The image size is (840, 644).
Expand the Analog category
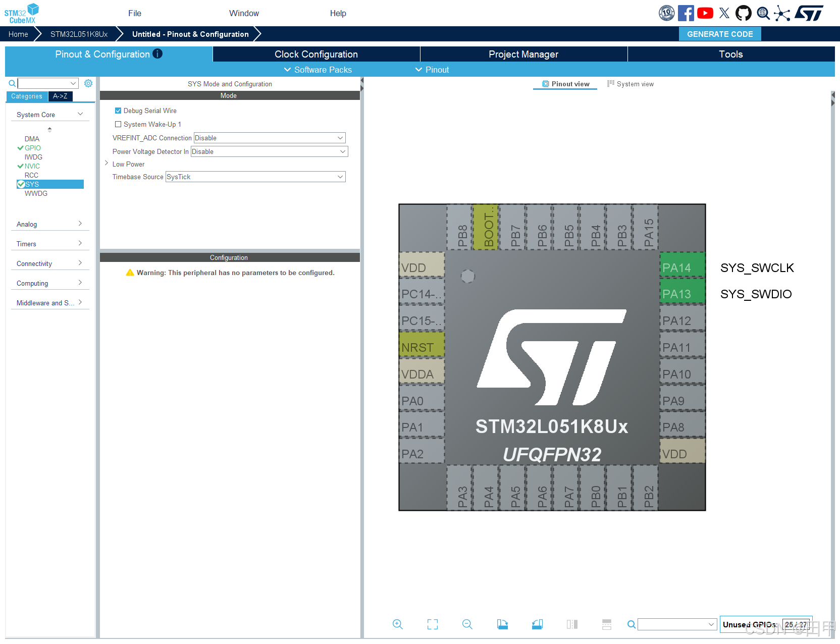click(49, 224)
